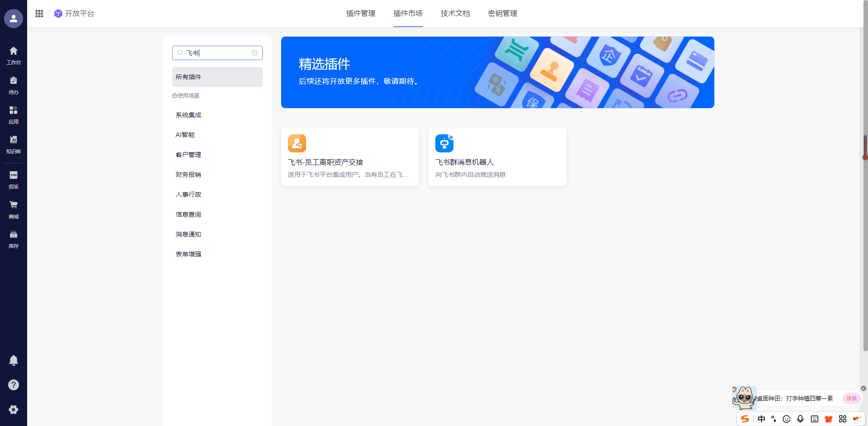Open the settings gear in sidebar
This screenshot has width=868, height=426.
[x=14, y=409]
